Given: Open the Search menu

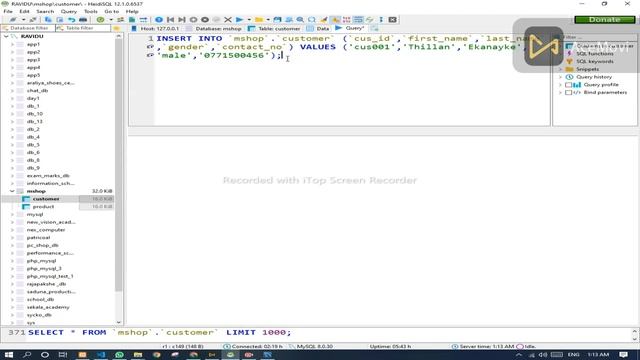Looking at the screenshot, I should click(45, 11).
